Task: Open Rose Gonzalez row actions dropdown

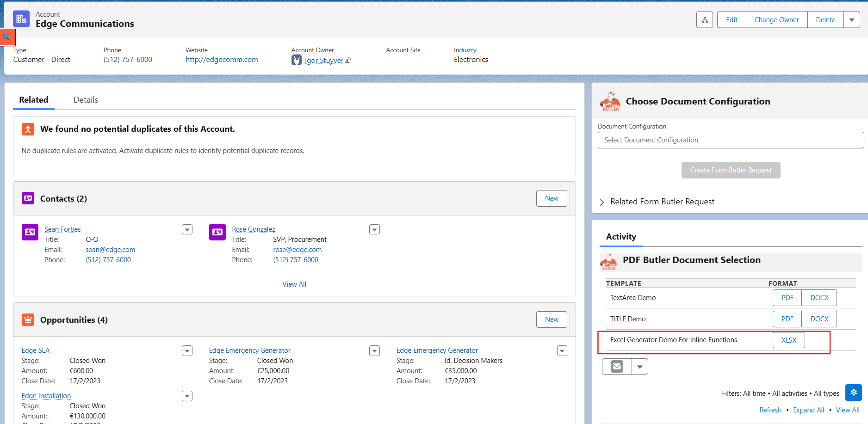Action: [374, 229]
